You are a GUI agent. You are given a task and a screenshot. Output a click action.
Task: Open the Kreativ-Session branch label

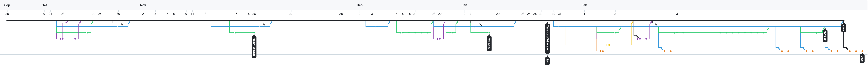254,47
